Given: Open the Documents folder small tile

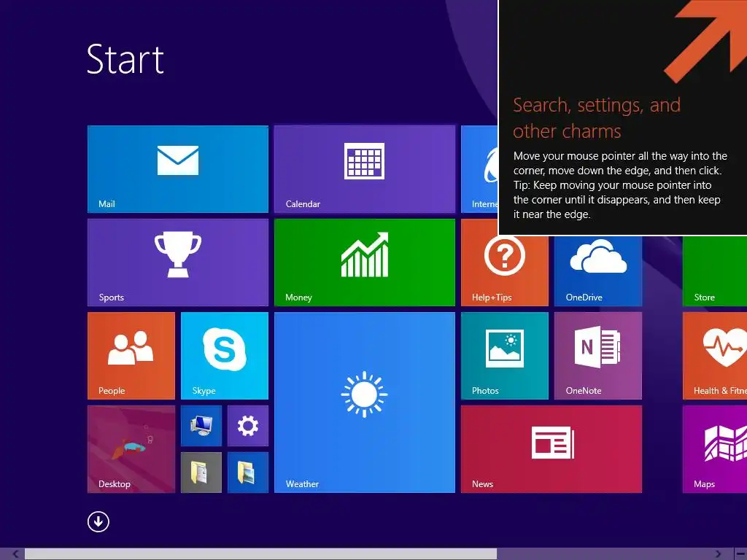Looking at the screenshot, I should click(x=201, y=472).
